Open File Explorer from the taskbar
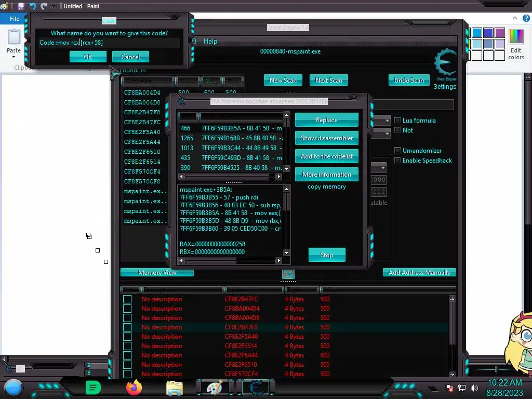This screenshot has height=399, width=532. 175,388
